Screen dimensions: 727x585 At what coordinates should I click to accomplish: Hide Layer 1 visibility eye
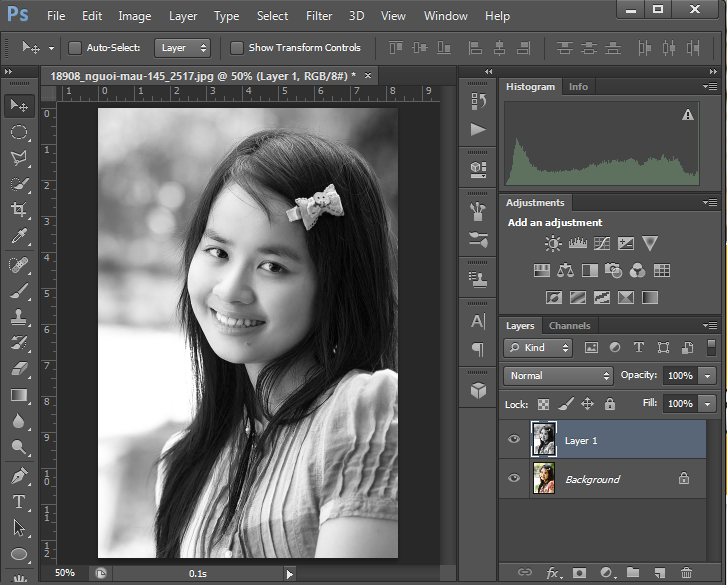point(514,439)
